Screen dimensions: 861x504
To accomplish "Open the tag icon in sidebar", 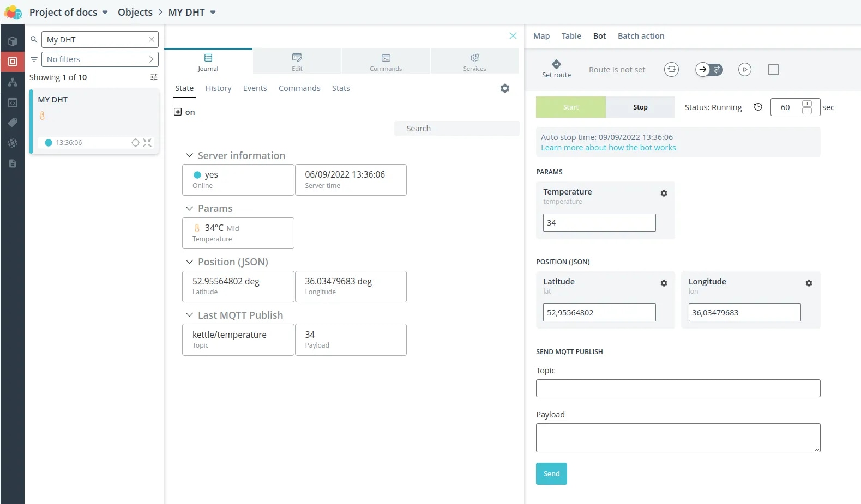I will pyautogui.click(x=13, y=123).
